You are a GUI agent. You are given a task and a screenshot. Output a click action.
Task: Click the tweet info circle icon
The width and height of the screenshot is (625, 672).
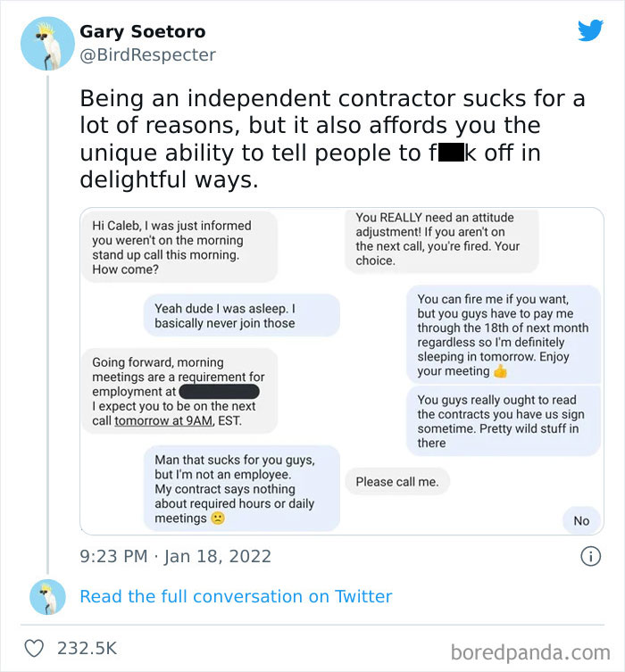pos(590,556)
